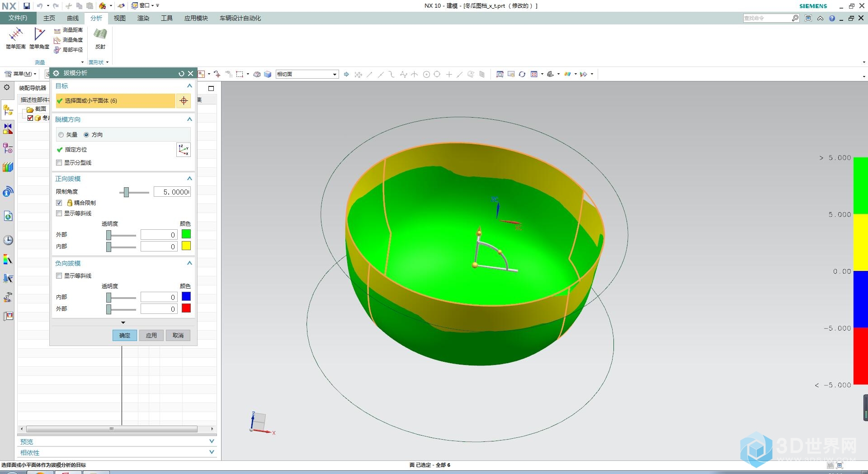868x474 pixels.
Task: Collapse the 正向拔模 section
Action: pos(189,179)
